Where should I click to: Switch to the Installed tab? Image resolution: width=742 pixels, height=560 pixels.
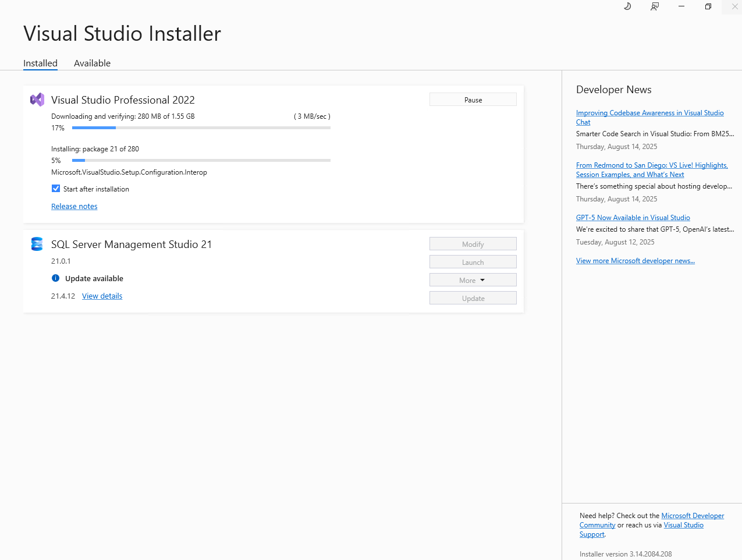[40, 63]
